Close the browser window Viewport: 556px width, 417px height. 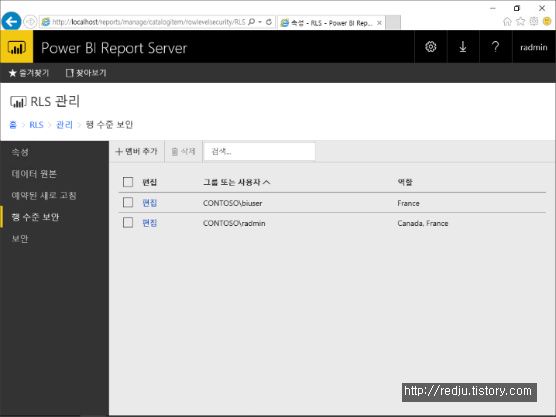point(542,8)
